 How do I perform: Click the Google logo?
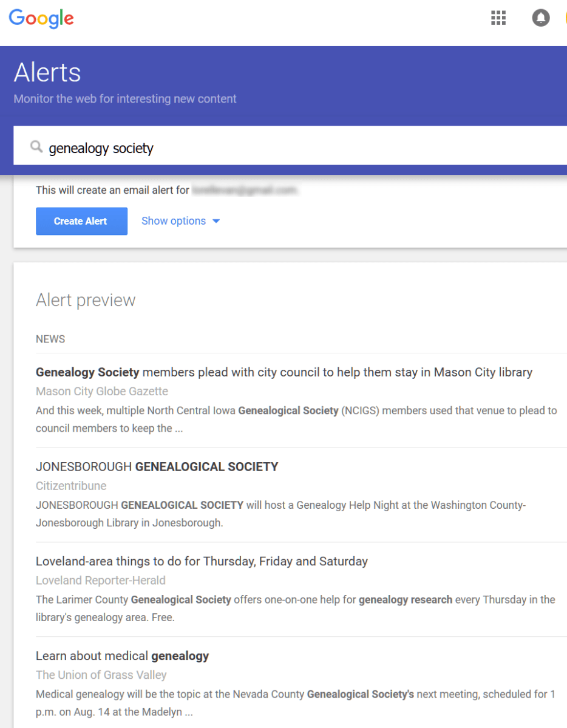pyautogui.click(x=41, y=19)
